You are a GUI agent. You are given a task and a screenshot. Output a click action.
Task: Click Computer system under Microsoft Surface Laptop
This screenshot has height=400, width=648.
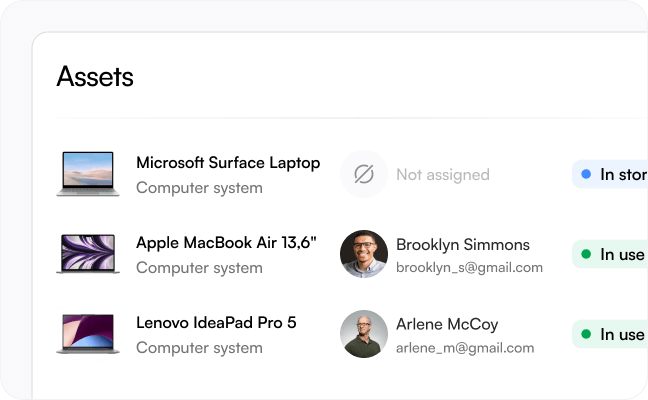pos(200,188)
